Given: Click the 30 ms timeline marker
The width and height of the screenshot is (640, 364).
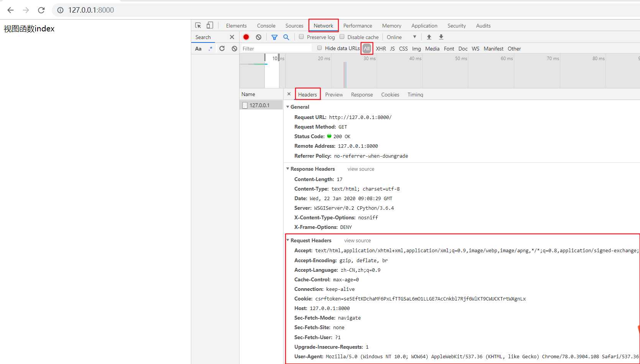Looking at the screenshot, I should point(369,58).
